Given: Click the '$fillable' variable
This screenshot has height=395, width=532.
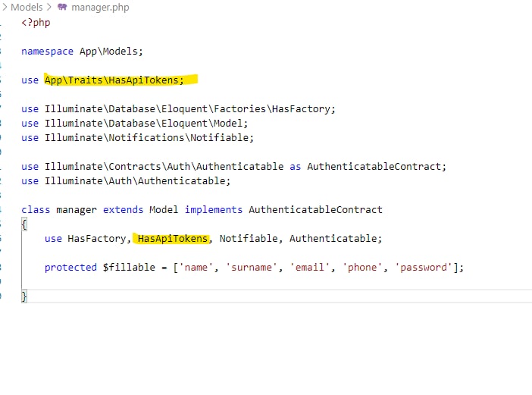Looking at the screenshot, I should [129, 268].
